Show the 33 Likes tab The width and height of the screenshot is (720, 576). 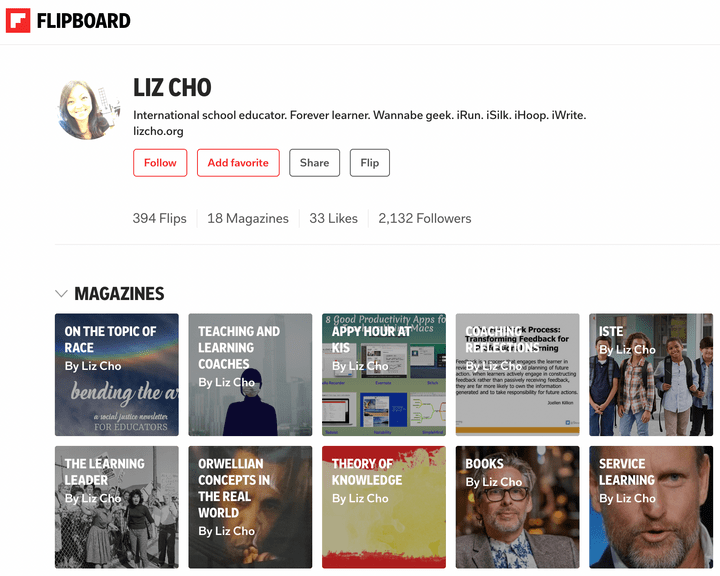(333, 218)
